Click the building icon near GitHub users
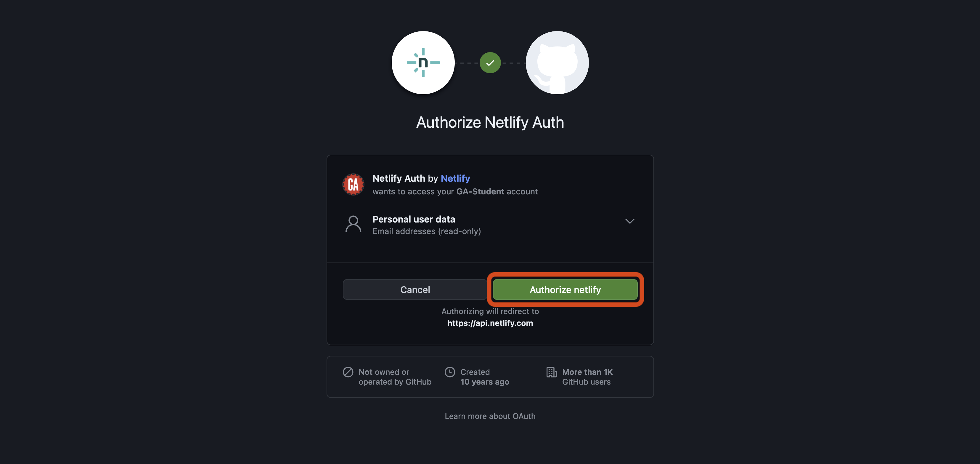This screenshot has height=464, width=980. click(552, 372)
